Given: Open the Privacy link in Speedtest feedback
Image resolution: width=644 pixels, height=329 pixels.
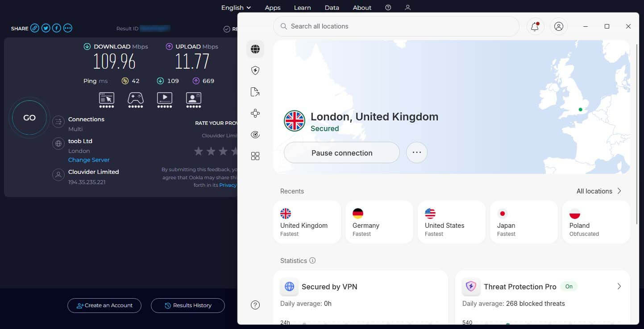Looking at the screenshot, I should [x=228, y=185].
